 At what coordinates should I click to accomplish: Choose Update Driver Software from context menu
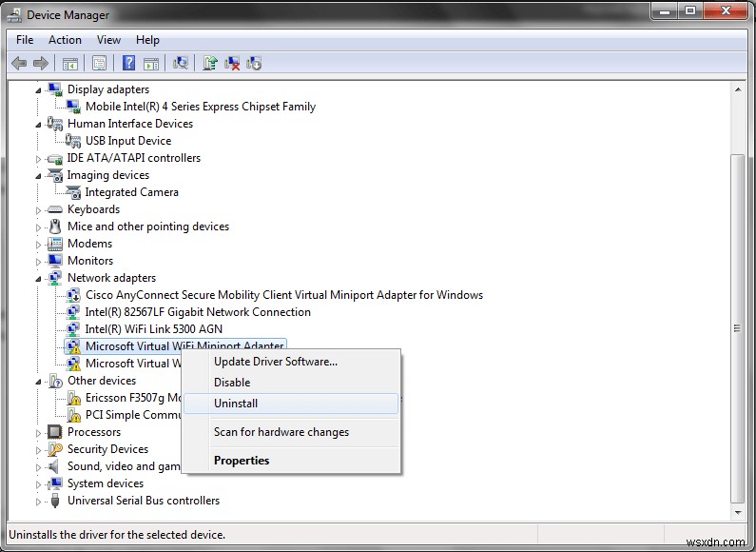pos(291,362)
